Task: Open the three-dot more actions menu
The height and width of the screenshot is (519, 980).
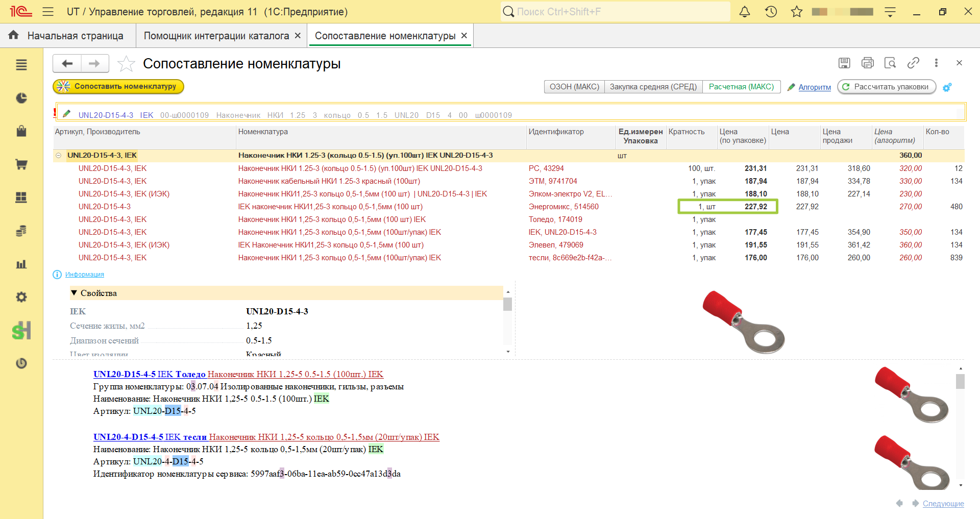Action: click(x=936, y=63)
